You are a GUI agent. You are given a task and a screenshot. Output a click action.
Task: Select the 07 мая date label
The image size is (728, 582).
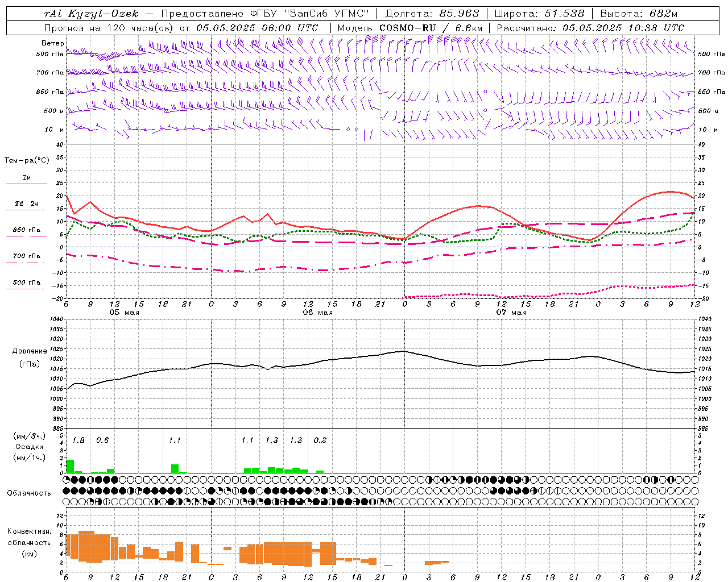511,313
